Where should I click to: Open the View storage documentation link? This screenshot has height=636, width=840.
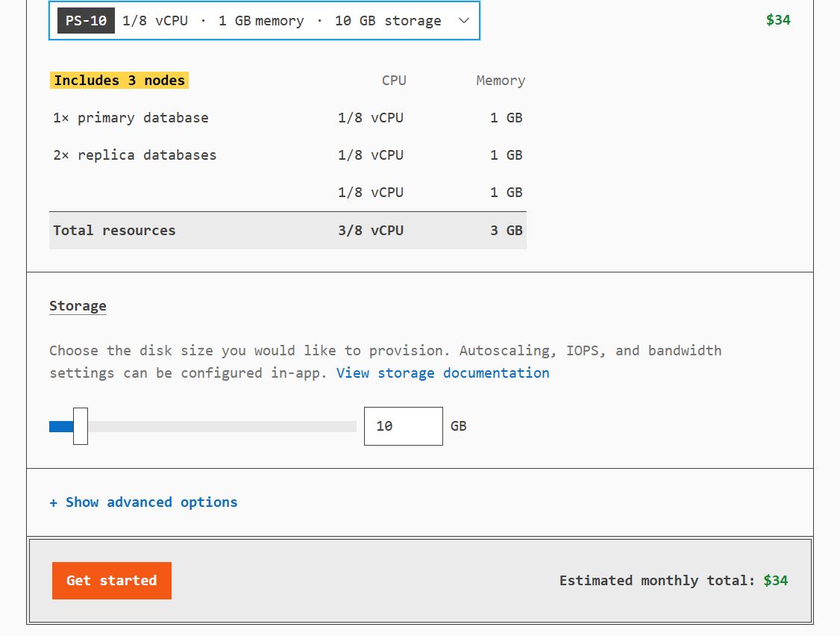tap(442, 372)
